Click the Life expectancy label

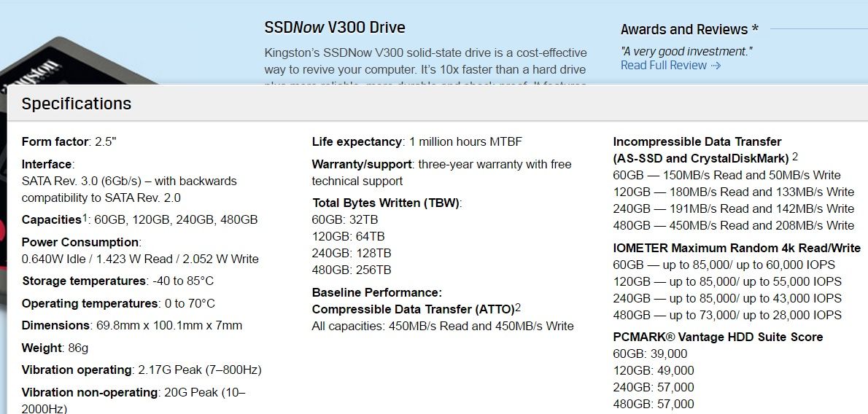(357, 141)
